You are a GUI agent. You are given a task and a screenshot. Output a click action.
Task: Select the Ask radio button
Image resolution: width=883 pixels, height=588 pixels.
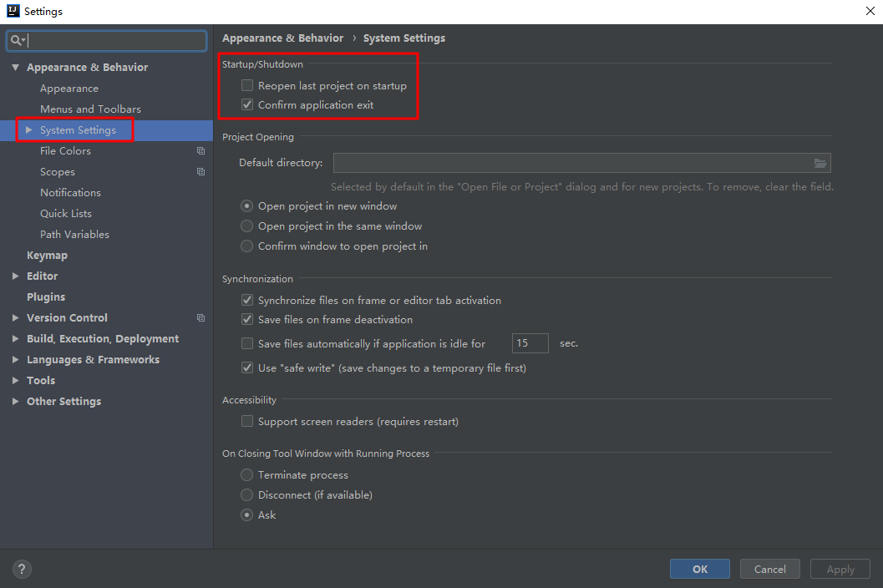point(246,514)
